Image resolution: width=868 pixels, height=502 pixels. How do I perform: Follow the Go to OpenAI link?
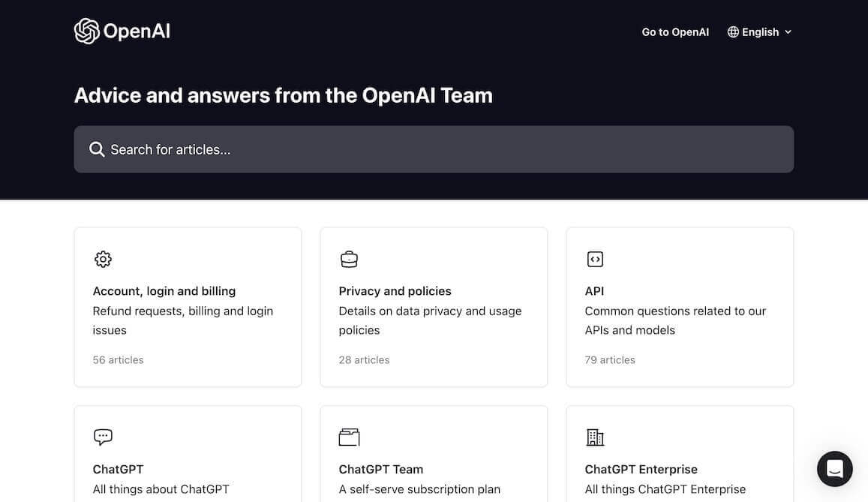click(675, 32)
